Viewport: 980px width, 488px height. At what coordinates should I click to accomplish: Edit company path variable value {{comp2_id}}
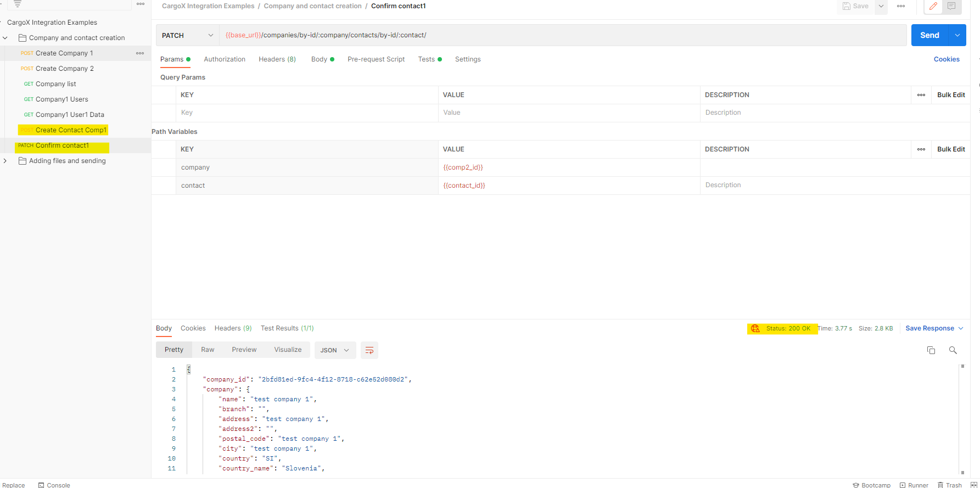click(x=569, y=167)
